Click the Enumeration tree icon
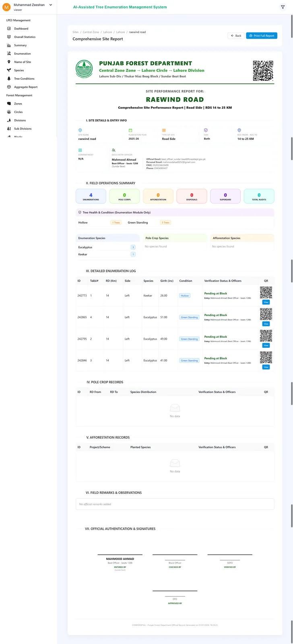 (x=9, y=54)
